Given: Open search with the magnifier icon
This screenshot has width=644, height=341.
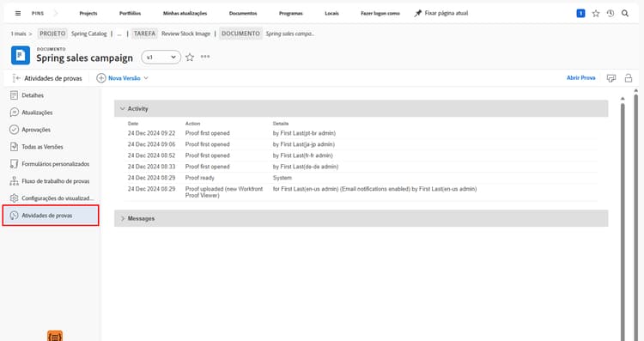Looking at the screenshot, I should pos(625,14).
